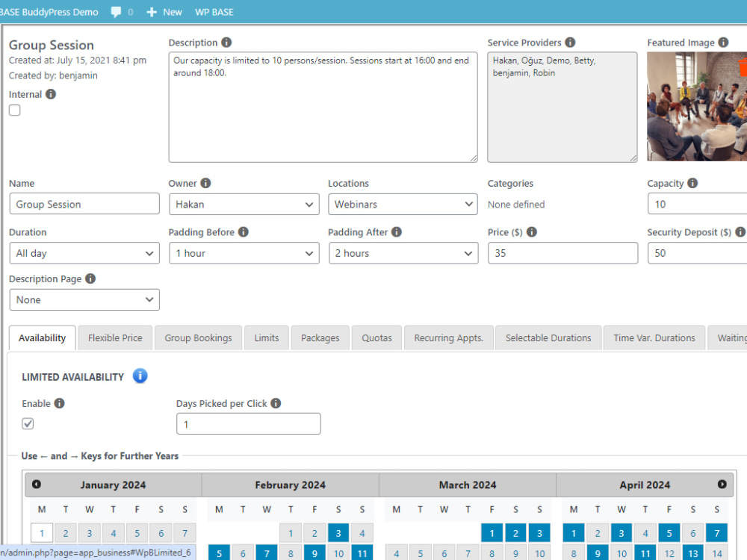The image size is (747, 560).
Task: Select March 8 in the calendar
Action: pyautogui.click(x=492, y=553)
